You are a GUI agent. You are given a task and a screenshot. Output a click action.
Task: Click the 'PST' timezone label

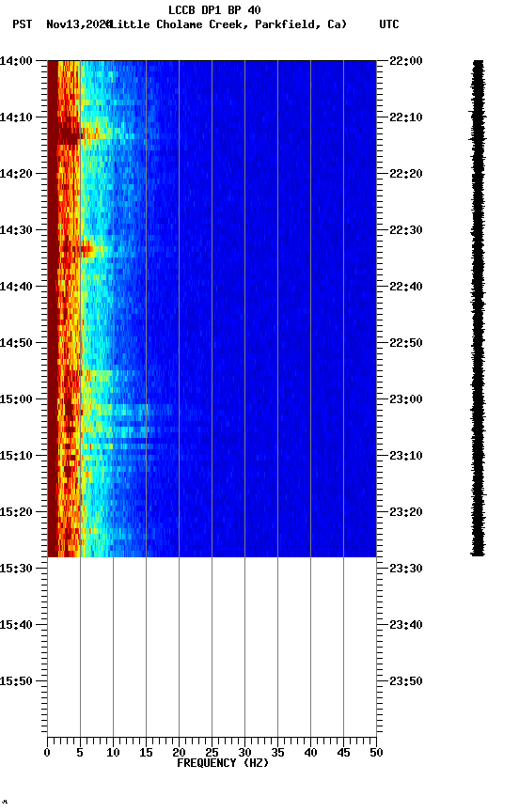coord(23,24)
